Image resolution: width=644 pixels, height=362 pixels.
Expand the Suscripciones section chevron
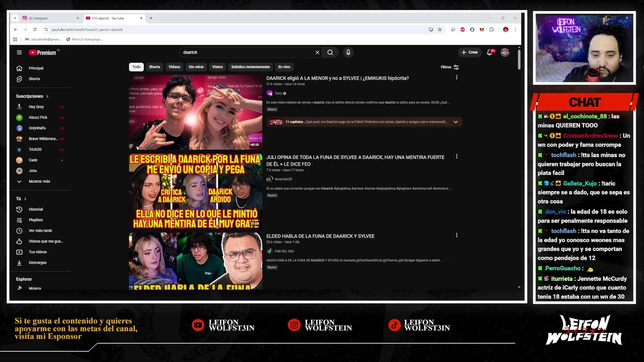click(x=47, y=96)
